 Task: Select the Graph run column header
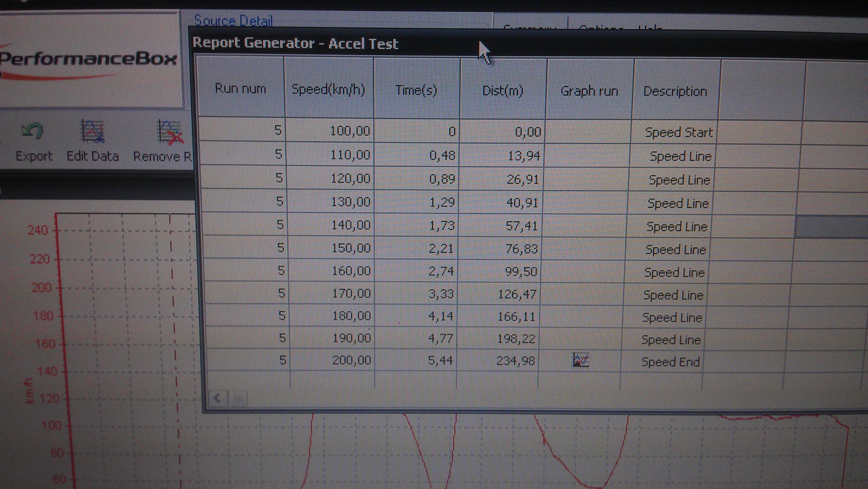pos(589,91)
